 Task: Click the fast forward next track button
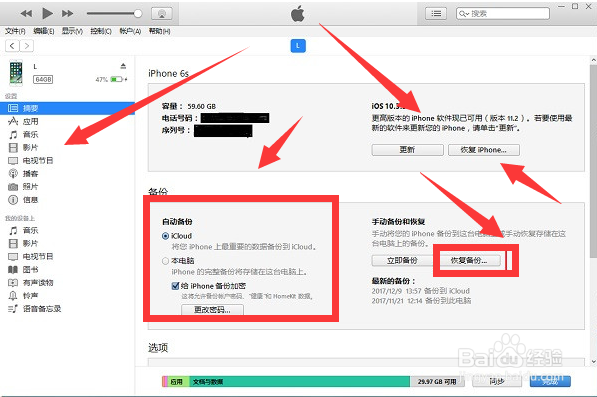click(67, 14)
